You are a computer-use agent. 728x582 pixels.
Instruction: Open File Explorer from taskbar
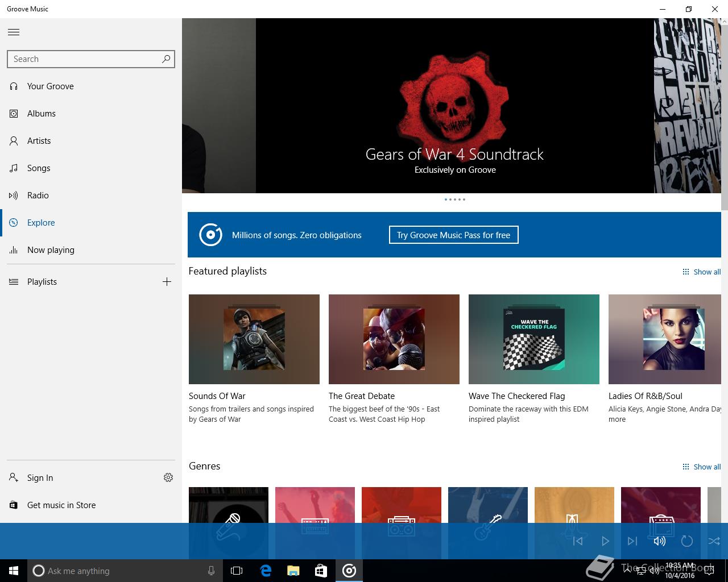(x=293, y=571)
